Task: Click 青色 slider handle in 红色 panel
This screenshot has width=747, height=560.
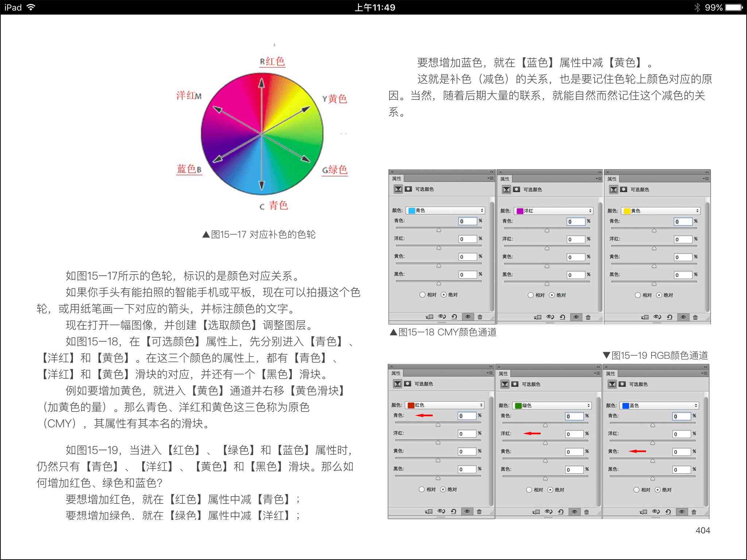Action: [438, 425]
